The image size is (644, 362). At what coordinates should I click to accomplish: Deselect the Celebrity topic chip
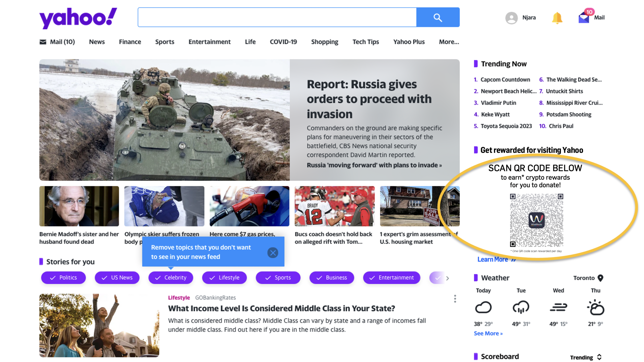[x=171, y=278]
